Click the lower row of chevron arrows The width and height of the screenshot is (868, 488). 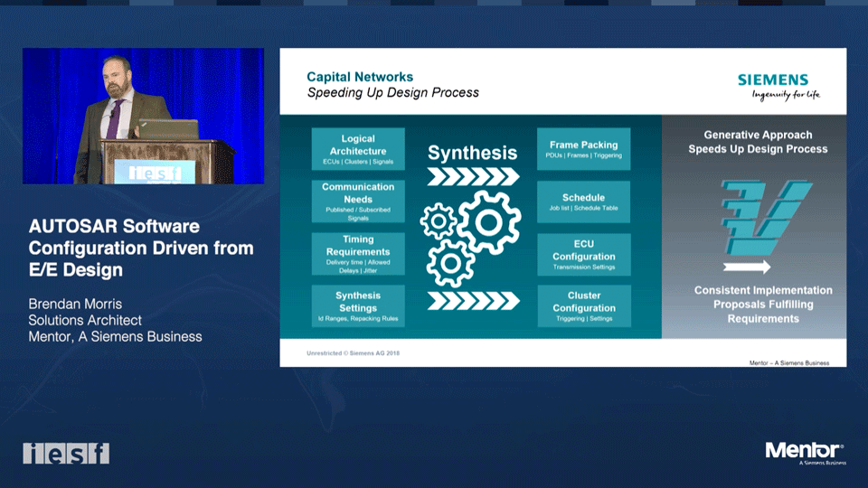pos(473,300)
